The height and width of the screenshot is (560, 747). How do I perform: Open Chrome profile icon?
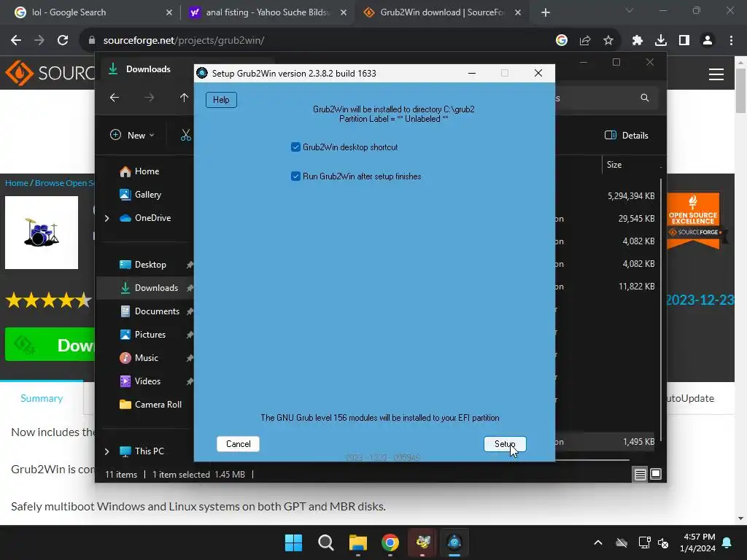click(x=708, y=41)
